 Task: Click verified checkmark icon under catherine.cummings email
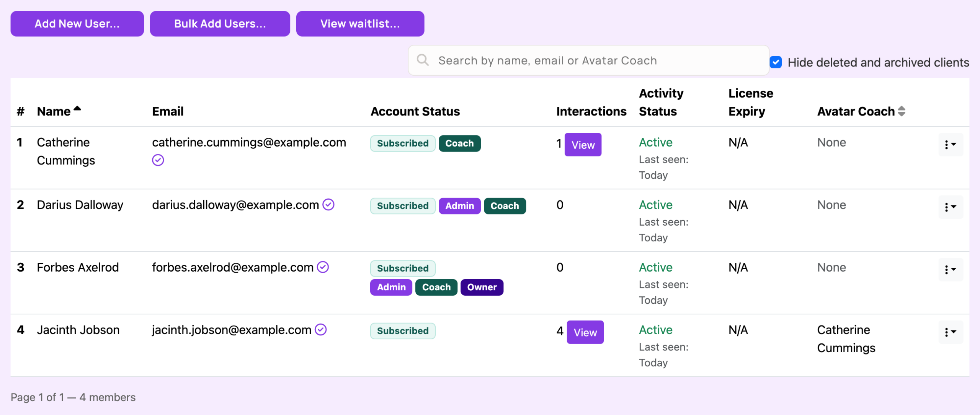(158, 160)
